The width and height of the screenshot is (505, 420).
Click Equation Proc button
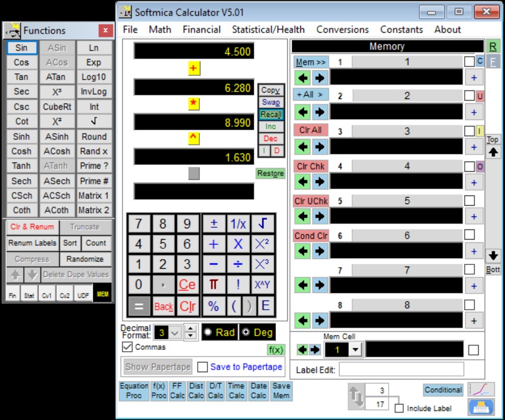(134, 391)
